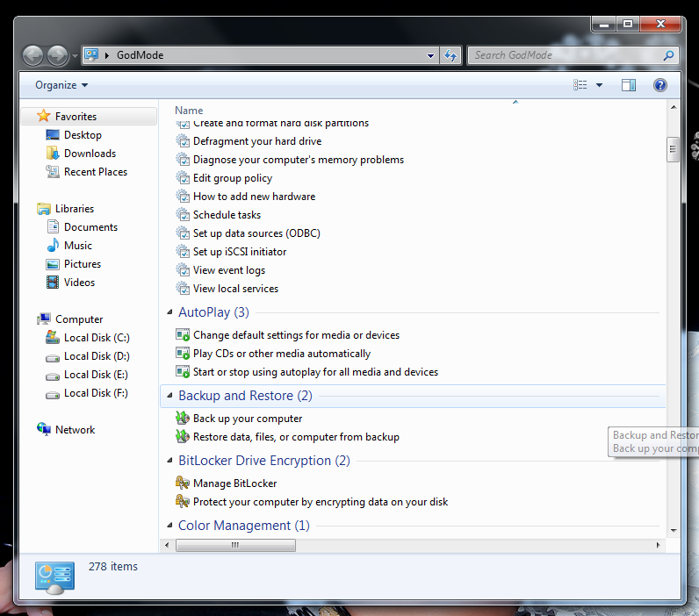Open the Pictures library

83,264
